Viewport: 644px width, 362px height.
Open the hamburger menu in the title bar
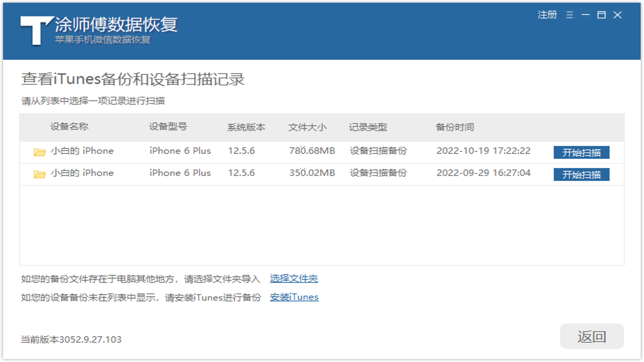[570, 15]
